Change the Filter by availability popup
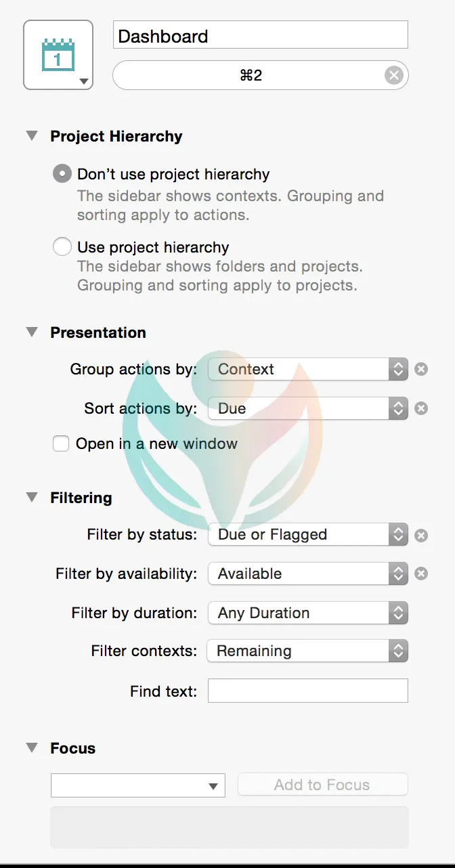The image size is (455, 868). pyautogui.click(x=308, y=574)
